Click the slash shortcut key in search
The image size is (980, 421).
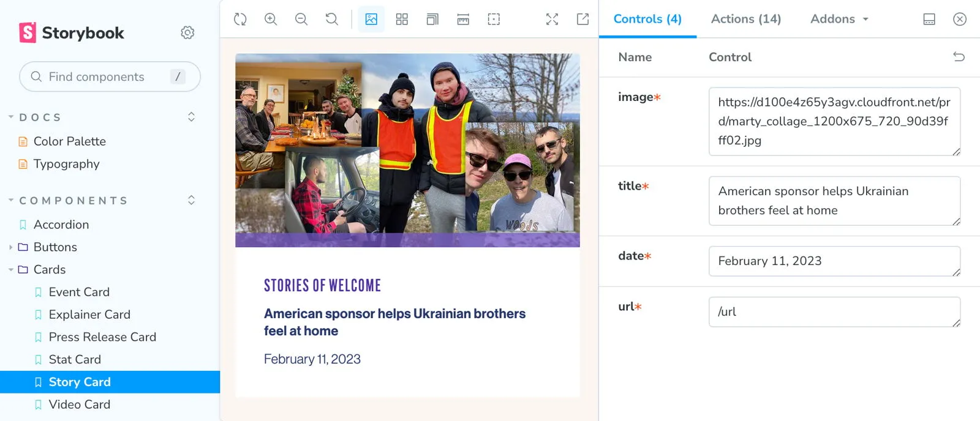click(x=178, y=76)
